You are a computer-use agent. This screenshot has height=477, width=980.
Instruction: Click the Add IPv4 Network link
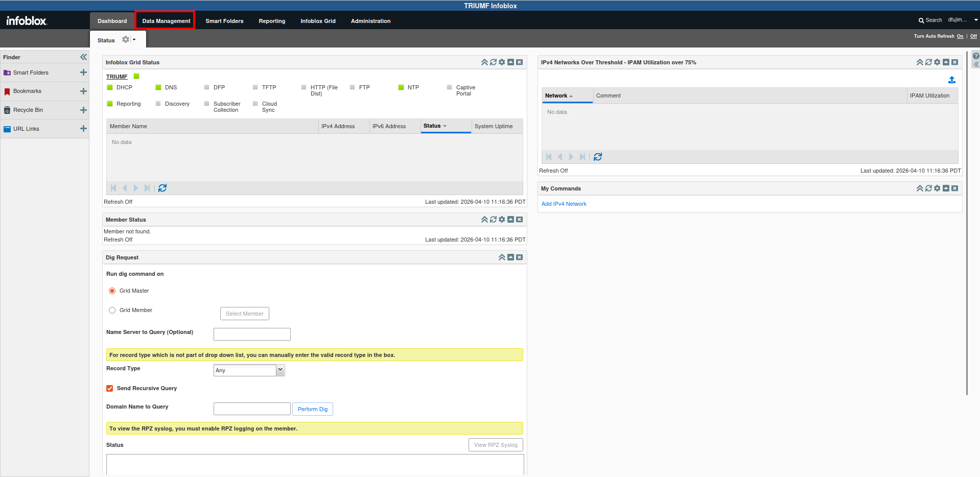[564, 204]
